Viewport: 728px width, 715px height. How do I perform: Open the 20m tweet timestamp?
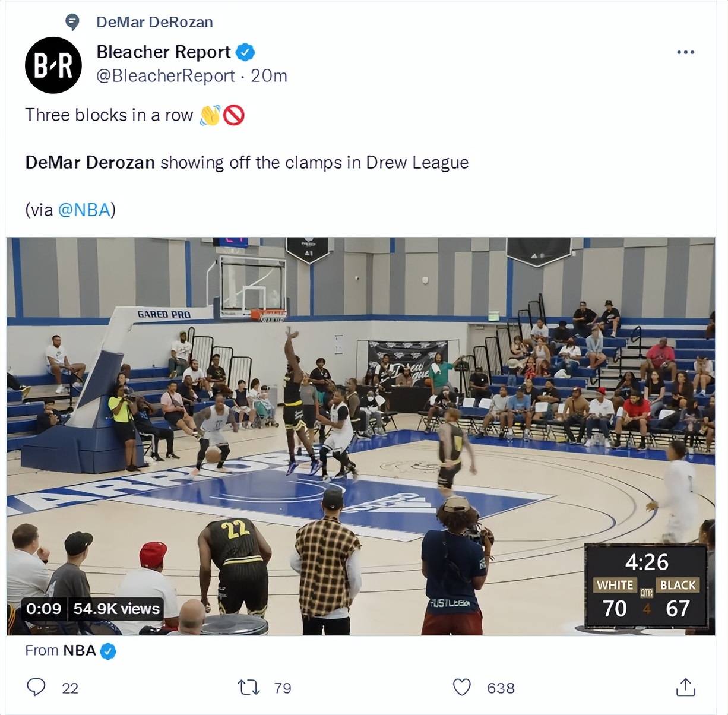(x=269, y=76)
